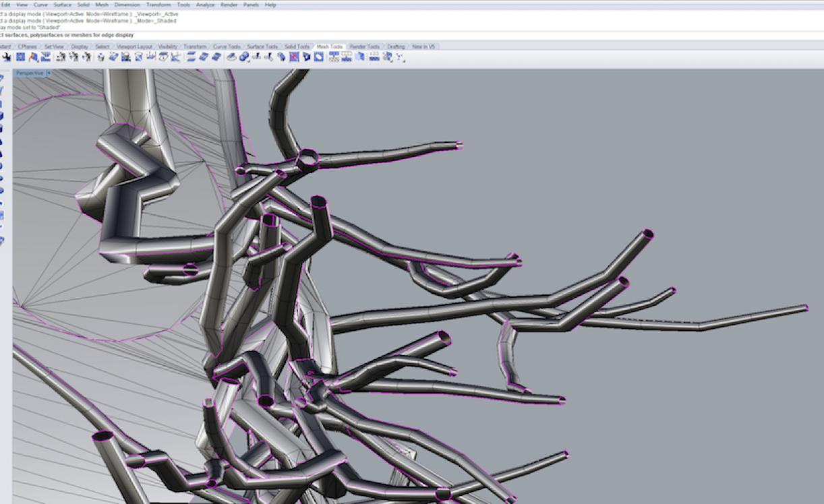Switch to the Surface Tools tab
824x504 pixels.
click(262, 46)
